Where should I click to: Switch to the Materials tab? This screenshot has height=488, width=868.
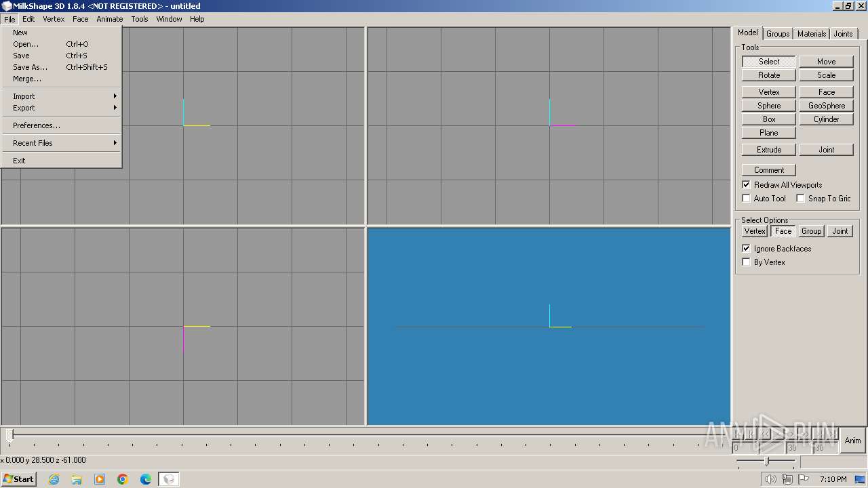click(x=812, y=34)
